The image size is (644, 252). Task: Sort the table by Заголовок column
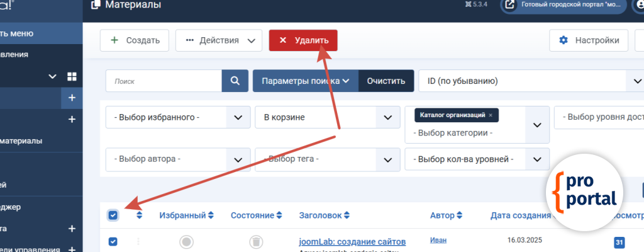pyautogui.click(x=324, y=215)
